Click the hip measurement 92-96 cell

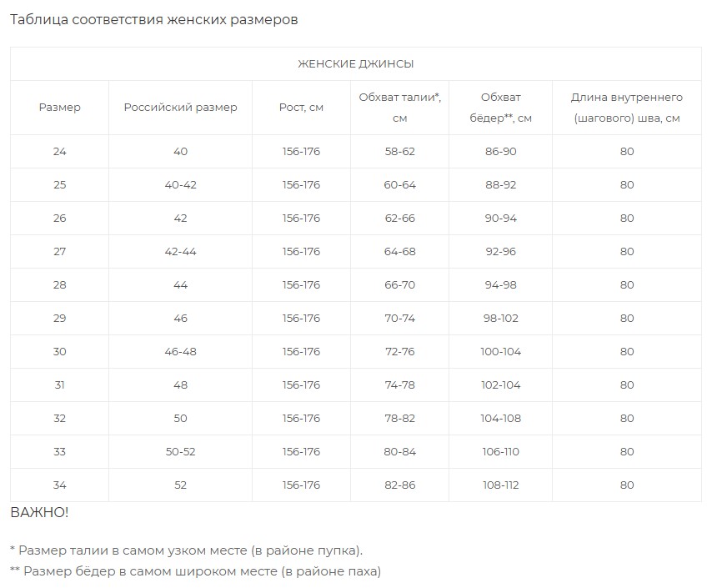click(x=500, y=252)
